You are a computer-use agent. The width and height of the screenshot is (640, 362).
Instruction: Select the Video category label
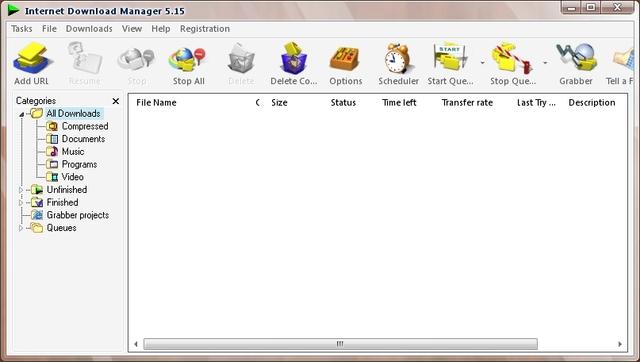point(73,177)
